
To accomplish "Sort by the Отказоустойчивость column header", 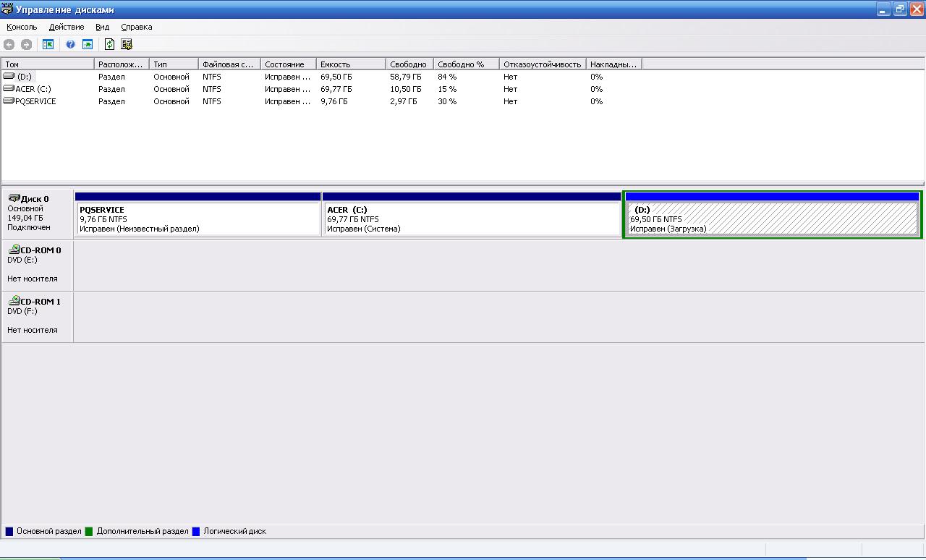I will click(x=543, y=64).
